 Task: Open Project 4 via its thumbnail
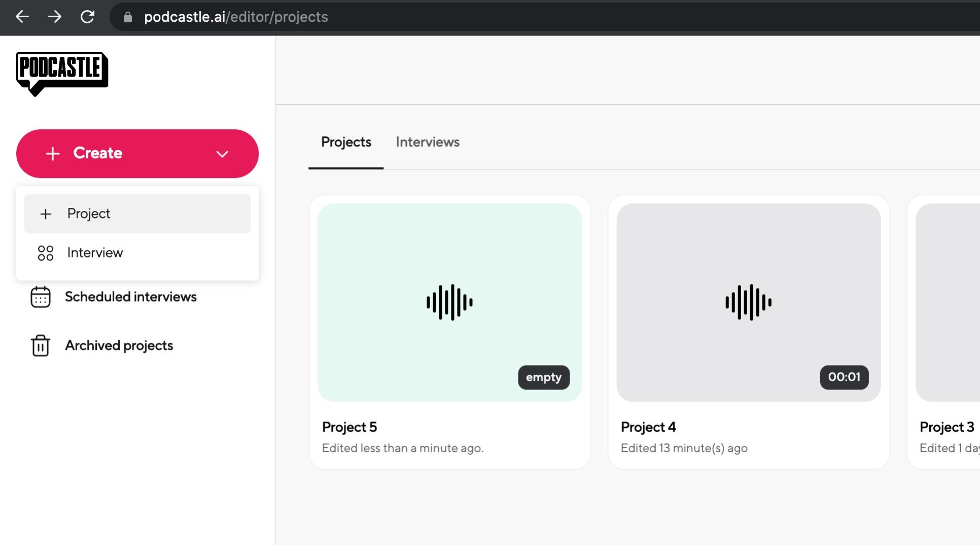point(748,302)
